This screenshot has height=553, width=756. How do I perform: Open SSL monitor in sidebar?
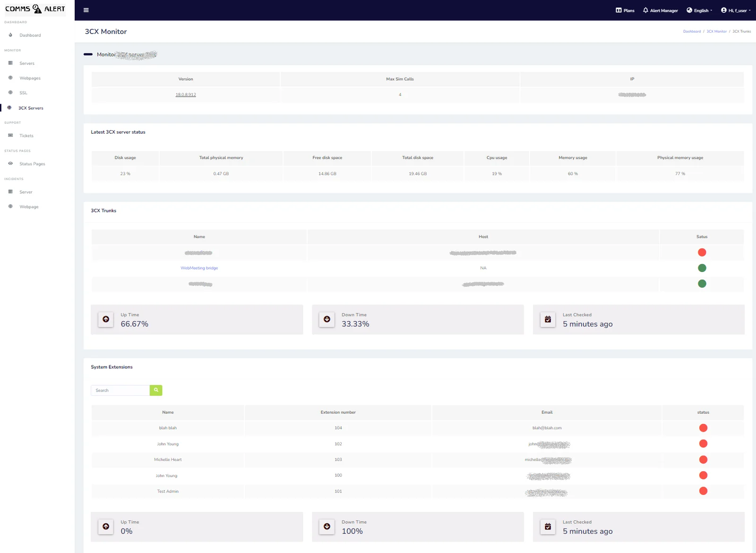click(x=23, y=93)
